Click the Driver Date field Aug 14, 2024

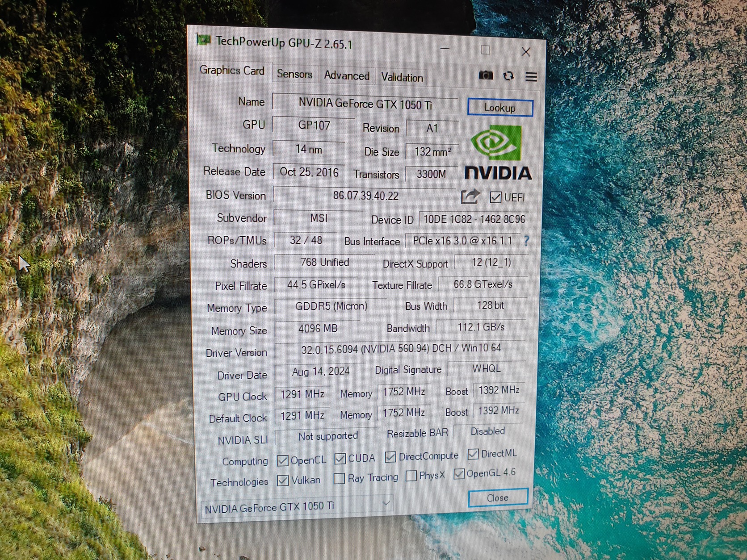pyautogui.click(x=320, y=372)
